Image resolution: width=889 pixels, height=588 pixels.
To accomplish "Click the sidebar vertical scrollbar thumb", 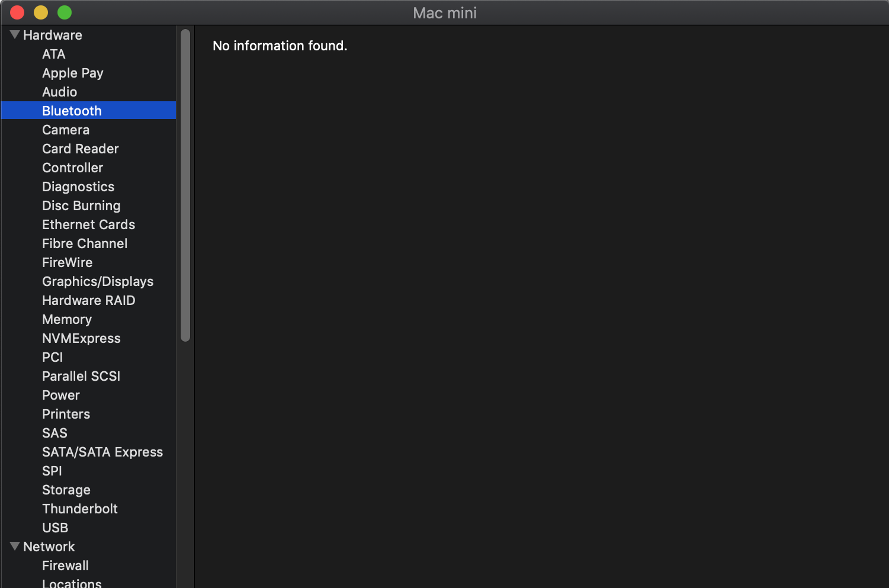I will (x=185, y=185).
